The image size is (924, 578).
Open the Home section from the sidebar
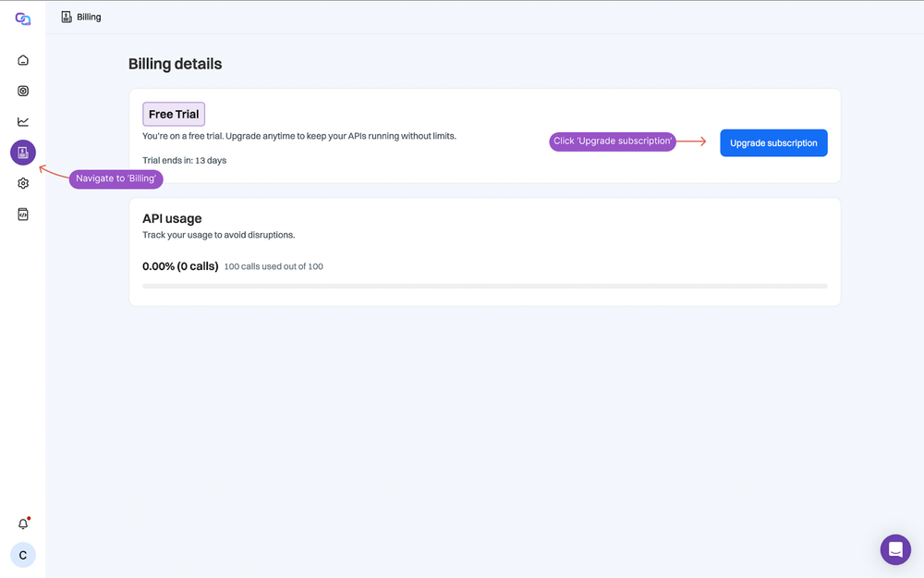coord(22,59)
